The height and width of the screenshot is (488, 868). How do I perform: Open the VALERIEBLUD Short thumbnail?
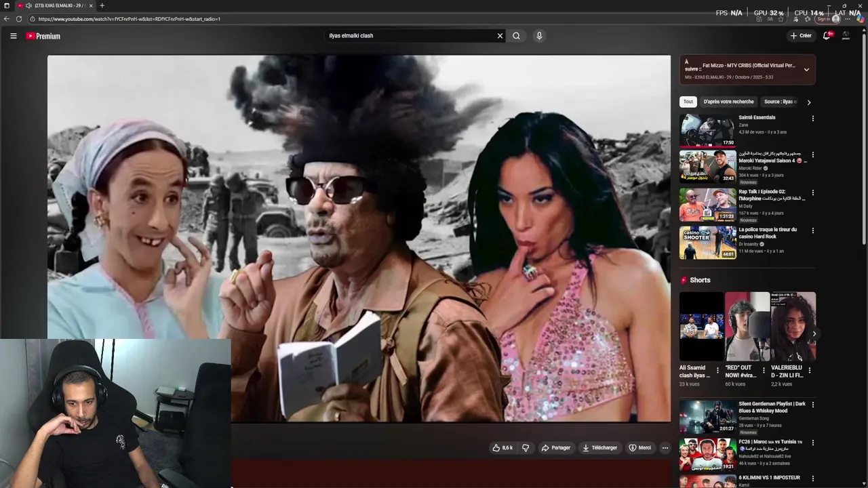coord(793,327)
